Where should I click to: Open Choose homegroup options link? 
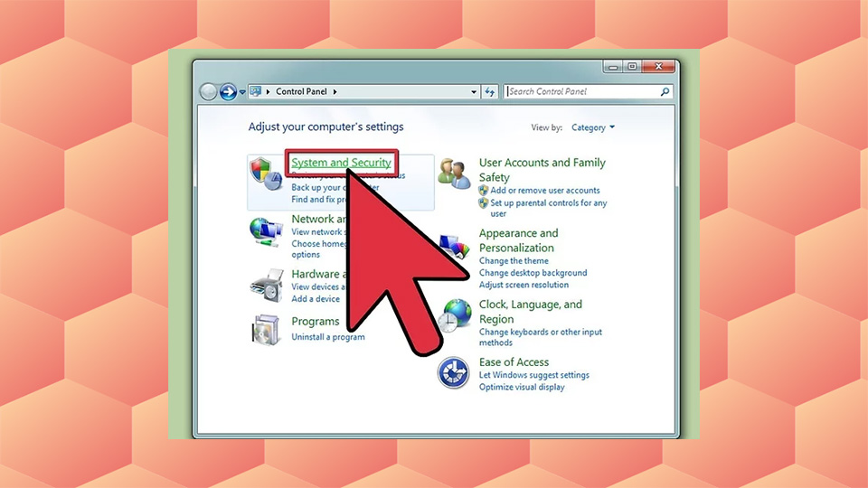tap(319, 249)
